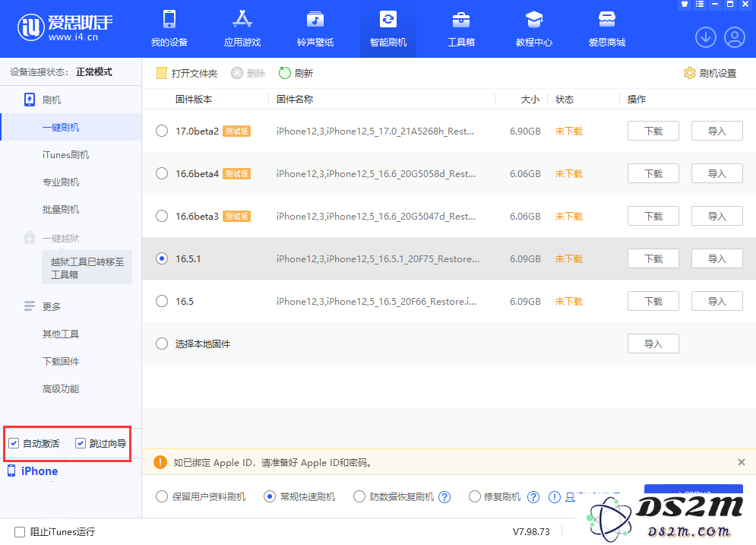Toggle the 自动激活 checkbox
756x545 pixels.
tap(14, 443)
